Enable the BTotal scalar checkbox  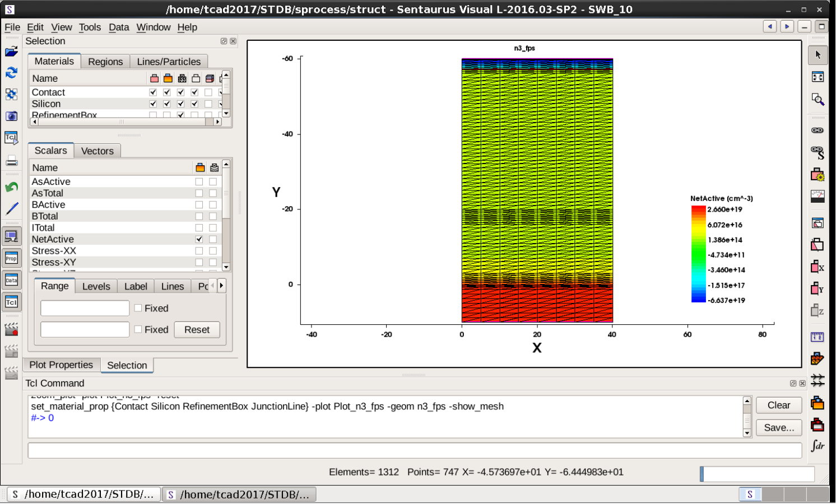(199, 216)
